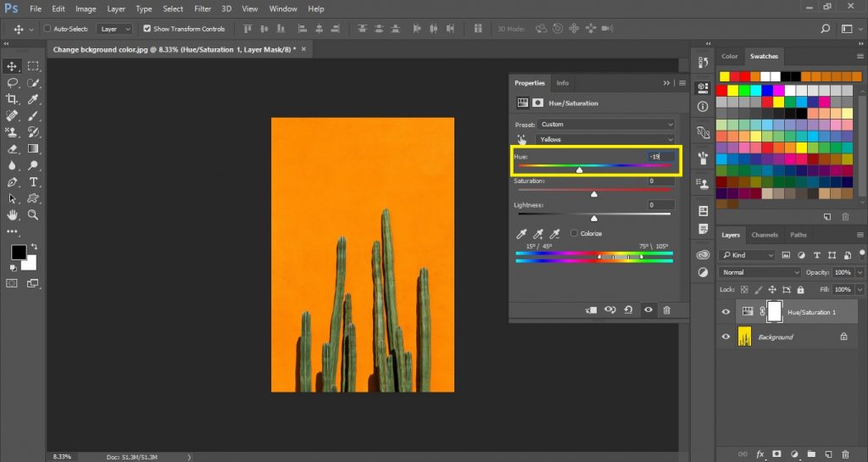Swap foreground and background colors
This screenshot has height=462, width=868.
(x=34, y=246)
